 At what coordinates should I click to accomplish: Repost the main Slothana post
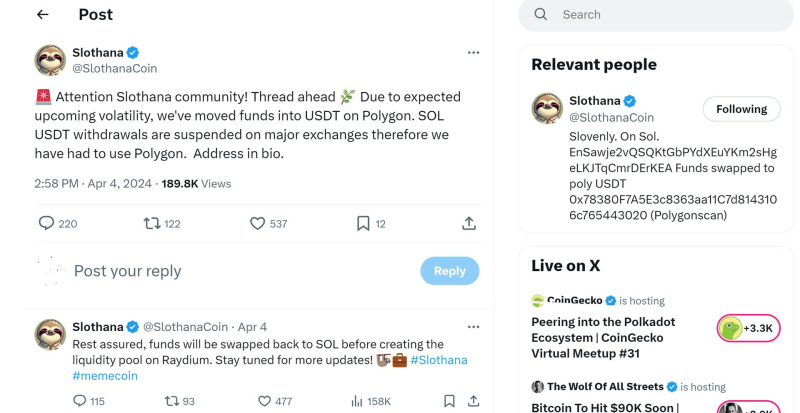[153, 223]
